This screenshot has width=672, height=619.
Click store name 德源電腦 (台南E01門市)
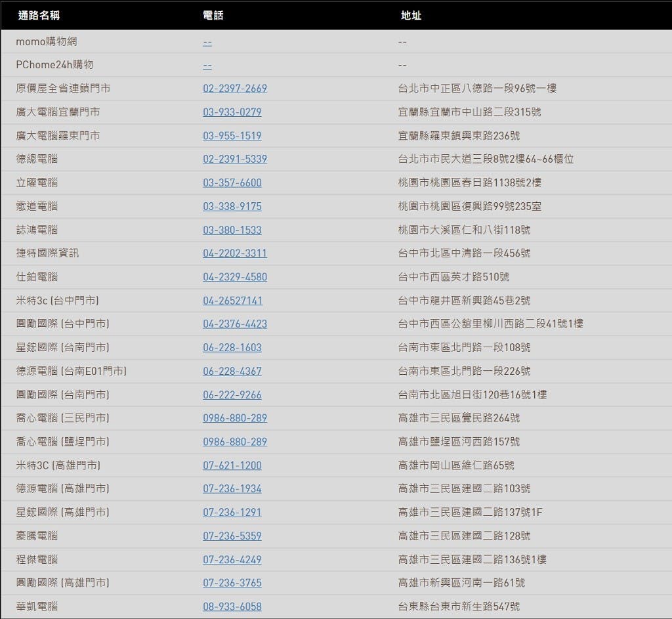pos(71,372)
